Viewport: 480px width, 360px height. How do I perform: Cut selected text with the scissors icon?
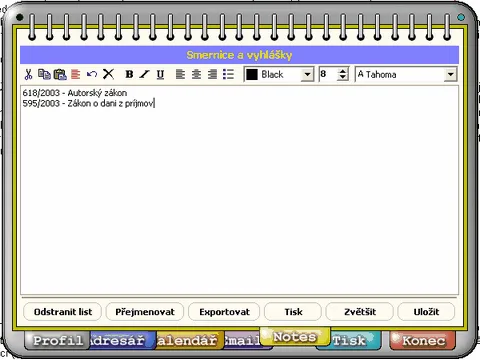point(28,74)
